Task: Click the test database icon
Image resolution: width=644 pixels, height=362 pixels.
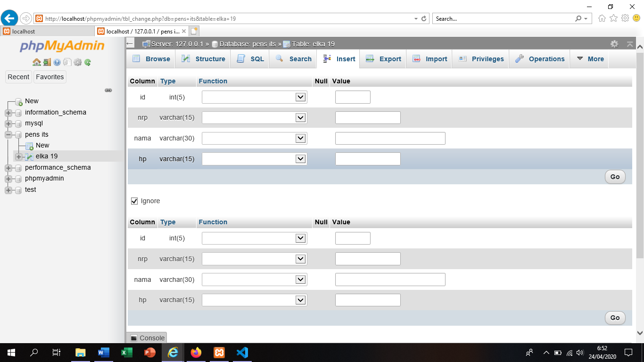Action: click(x=18, y=190)
